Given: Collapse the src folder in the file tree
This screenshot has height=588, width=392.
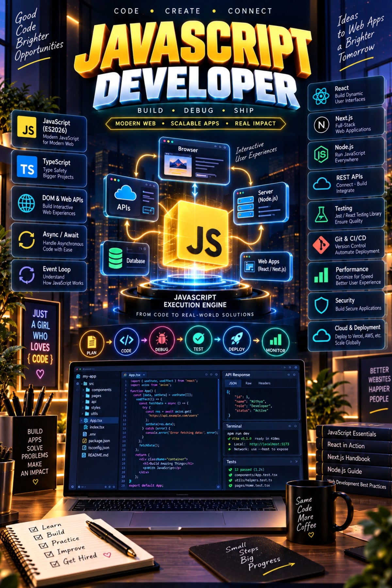Looking at the screenshot, I should pyautogui.click(x=81, y=384).
